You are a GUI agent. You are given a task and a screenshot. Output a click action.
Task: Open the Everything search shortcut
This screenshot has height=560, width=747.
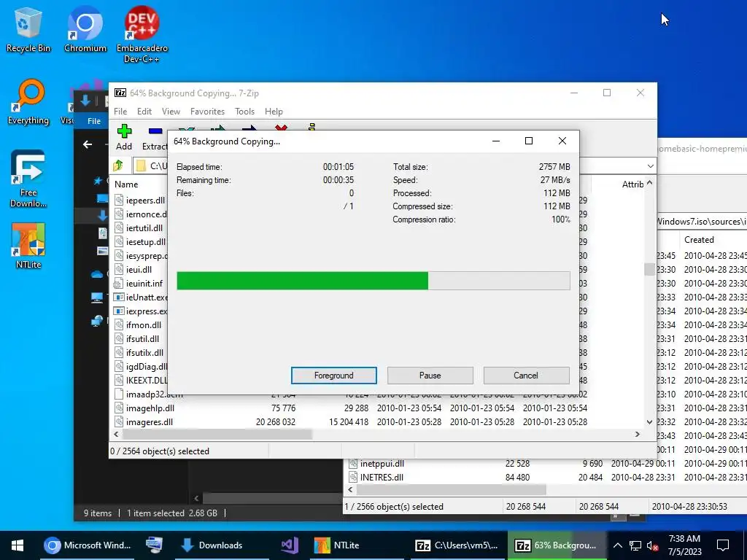pyautogui.click(x=28, y=101)
